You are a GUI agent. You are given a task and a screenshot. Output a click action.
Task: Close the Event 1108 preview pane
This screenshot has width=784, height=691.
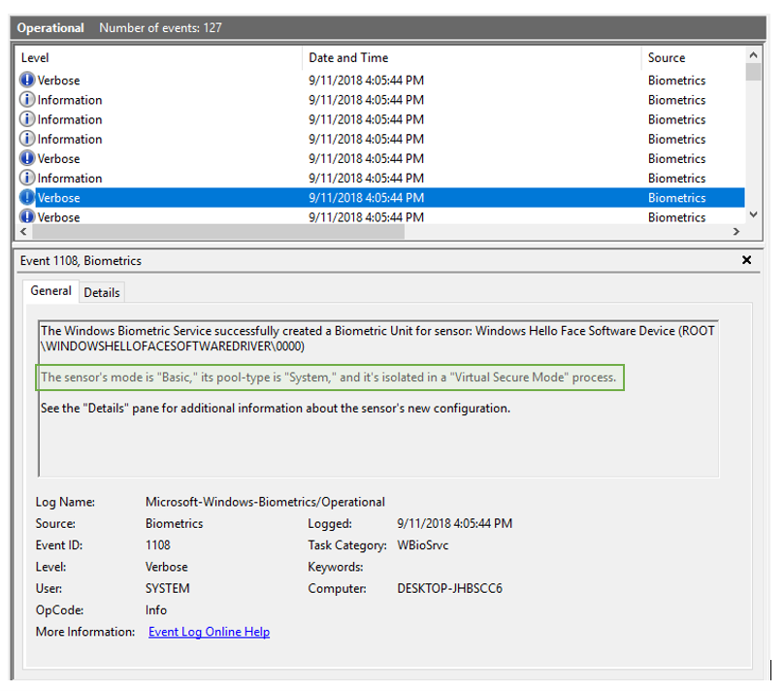click(x=746, y=260)
